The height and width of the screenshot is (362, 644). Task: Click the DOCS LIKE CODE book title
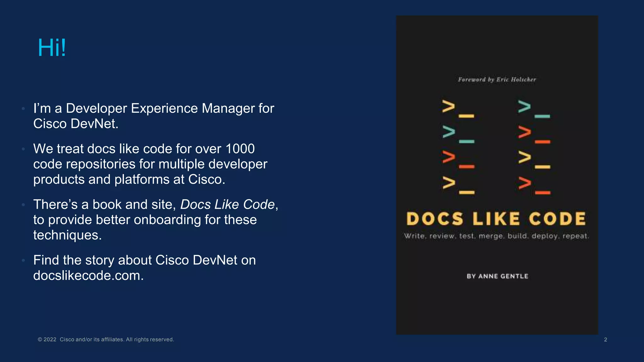(496, 219)
